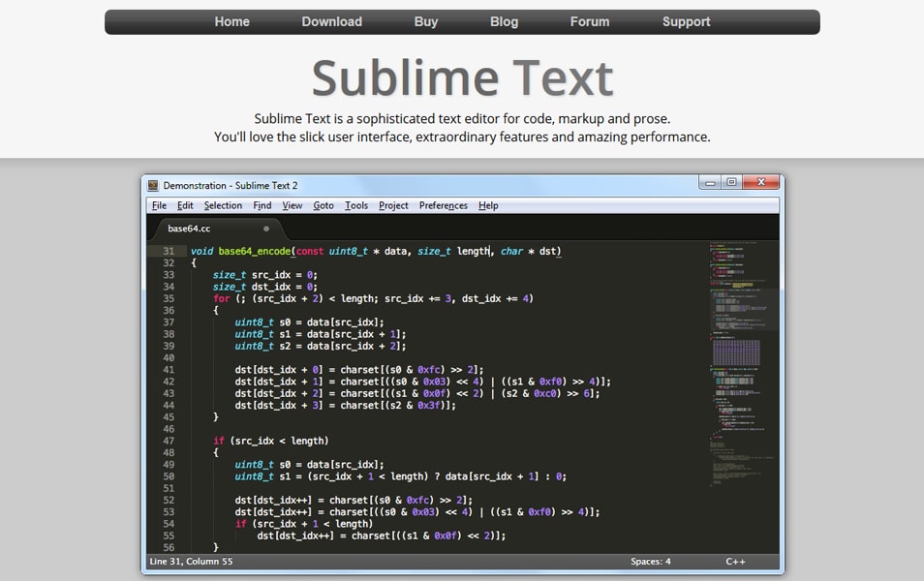Image resolution: width=924 pixels, height=581 pixels.
Task: Go to the Home page
Action: (232, 22)
